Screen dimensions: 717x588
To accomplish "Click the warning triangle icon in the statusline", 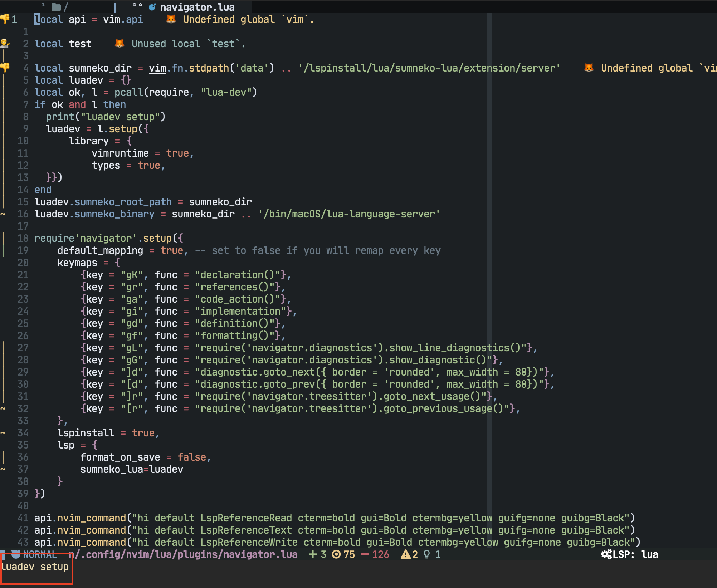I will click(x=405, y=554).
